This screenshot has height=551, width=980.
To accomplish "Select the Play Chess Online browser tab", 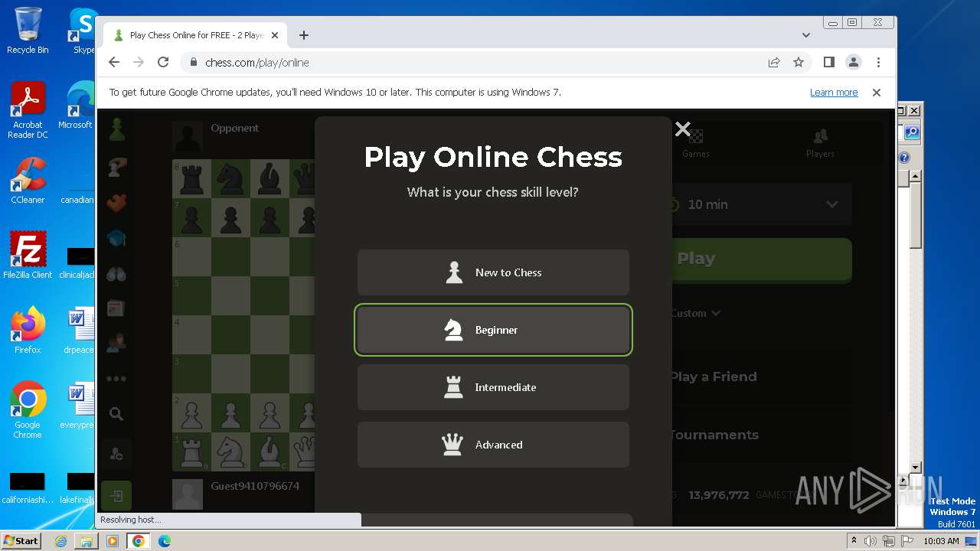I will pyautogui.click(x=196, y=35).
